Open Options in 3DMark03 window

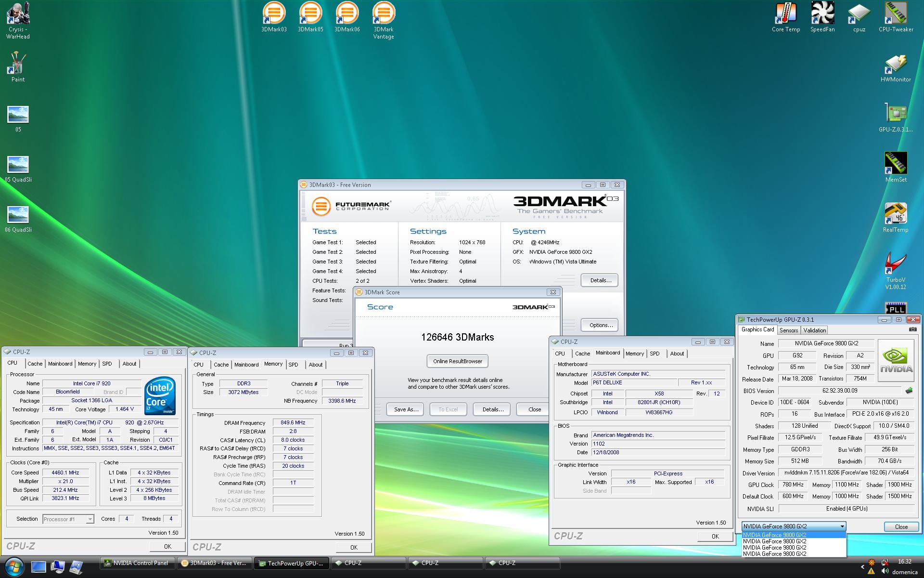tap(600, 325)
